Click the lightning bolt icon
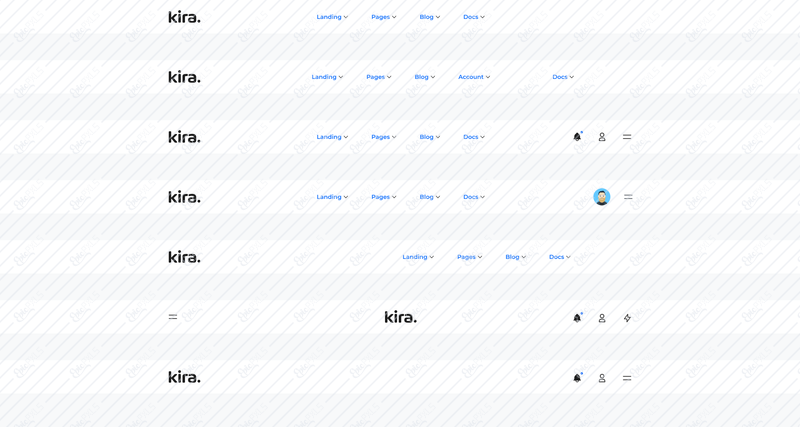 click(627, 318)
